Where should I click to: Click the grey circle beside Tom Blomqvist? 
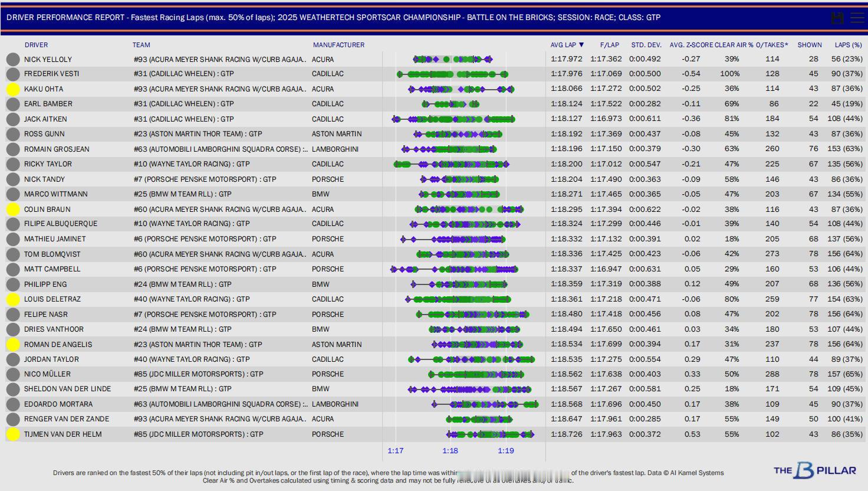(13, 254)
